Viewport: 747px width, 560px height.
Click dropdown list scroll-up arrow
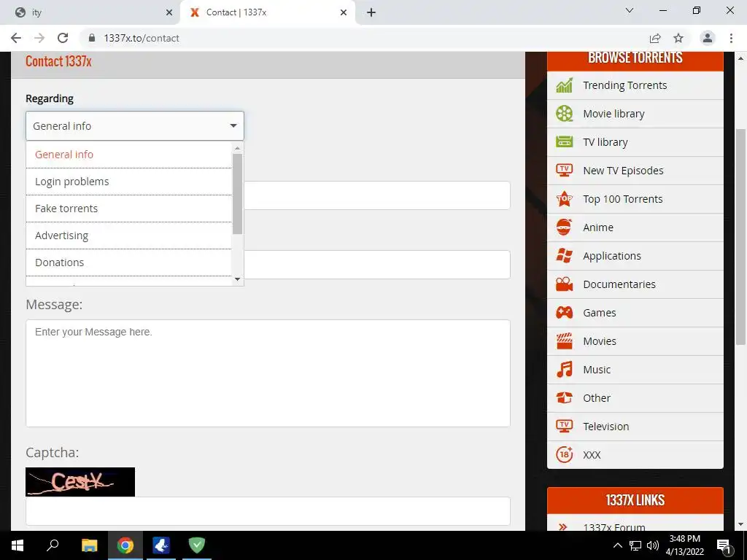tap(237, 148)
